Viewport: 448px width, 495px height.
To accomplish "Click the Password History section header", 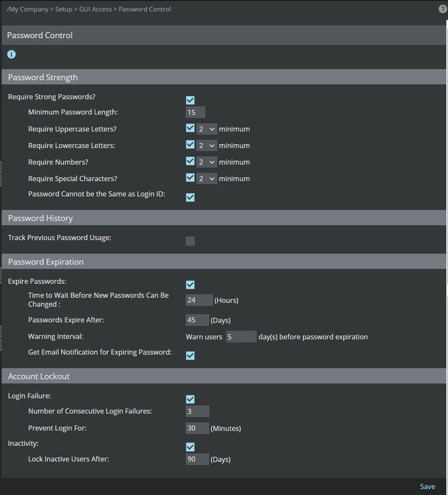I will (x=224, y=218).
